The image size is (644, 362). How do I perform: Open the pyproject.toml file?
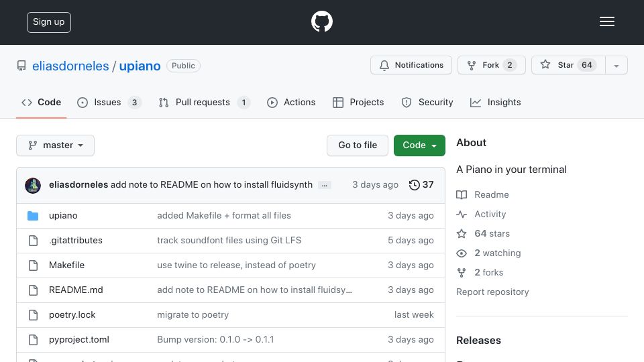point(79,339)
